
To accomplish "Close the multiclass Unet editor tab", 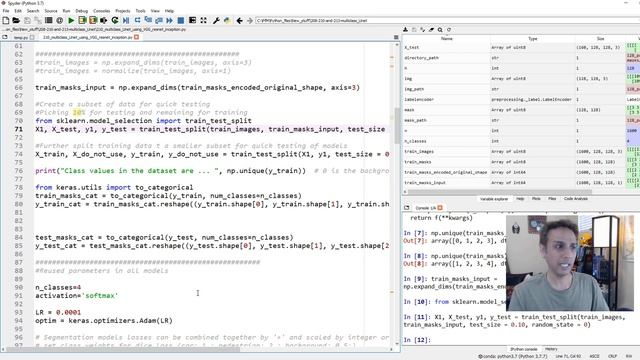I will point(136,37).
